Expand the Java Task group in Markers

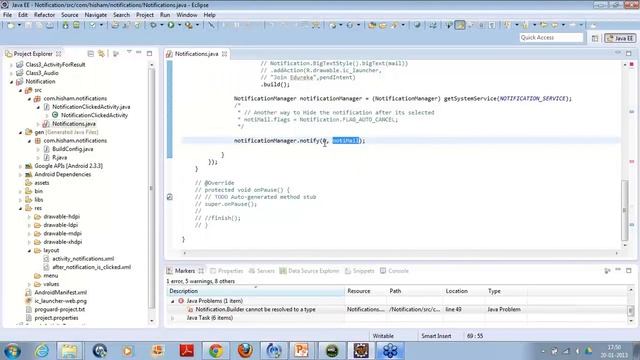pyautogui.click(x=173, y=318)
